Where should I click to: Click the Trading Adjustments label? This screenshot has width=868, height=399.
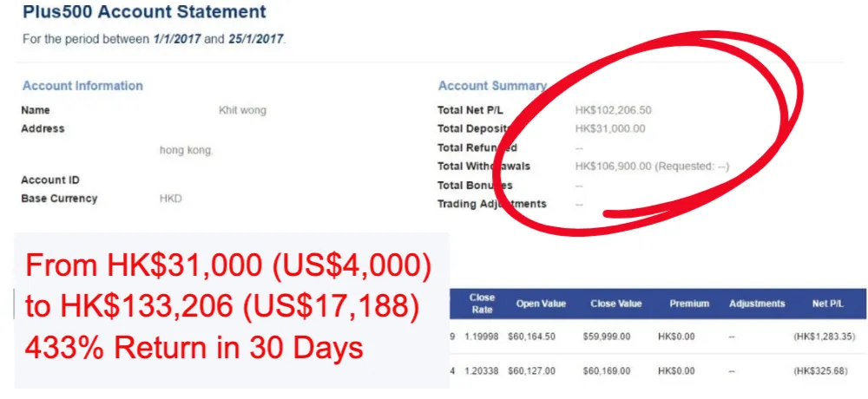tap(491, 204)
